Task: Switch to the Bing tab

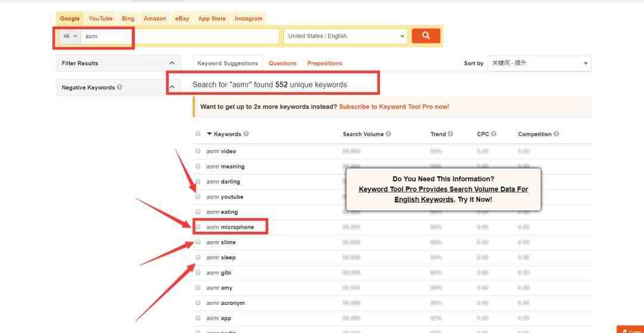Action: click(x=128, y=18)
